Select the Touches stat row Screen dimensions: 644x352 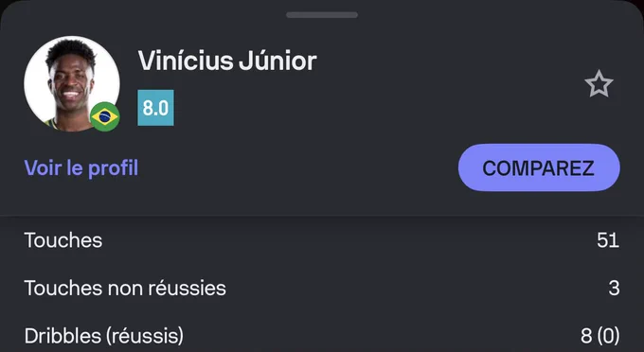coord(322,240)
